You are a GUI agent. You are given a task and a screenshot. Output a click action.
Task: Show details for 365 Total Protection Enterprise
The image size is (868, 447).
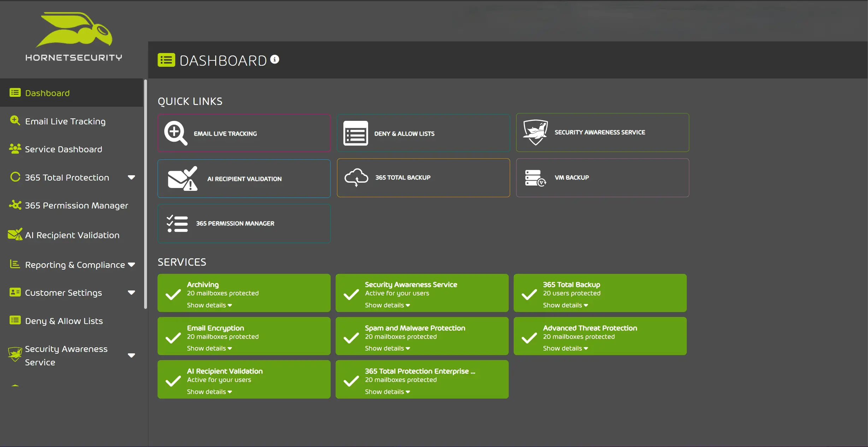point(388,392)
